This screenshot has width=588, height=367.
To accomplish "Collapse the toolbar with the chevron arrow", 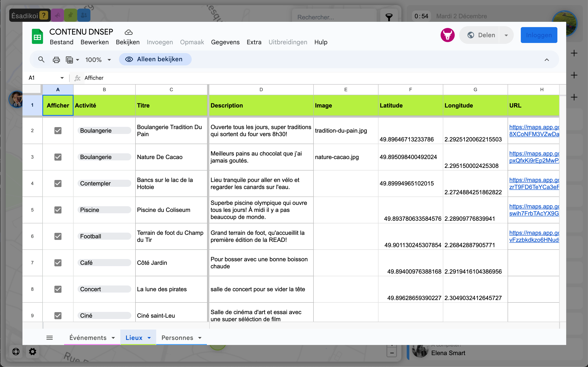I will coord(547,60).
